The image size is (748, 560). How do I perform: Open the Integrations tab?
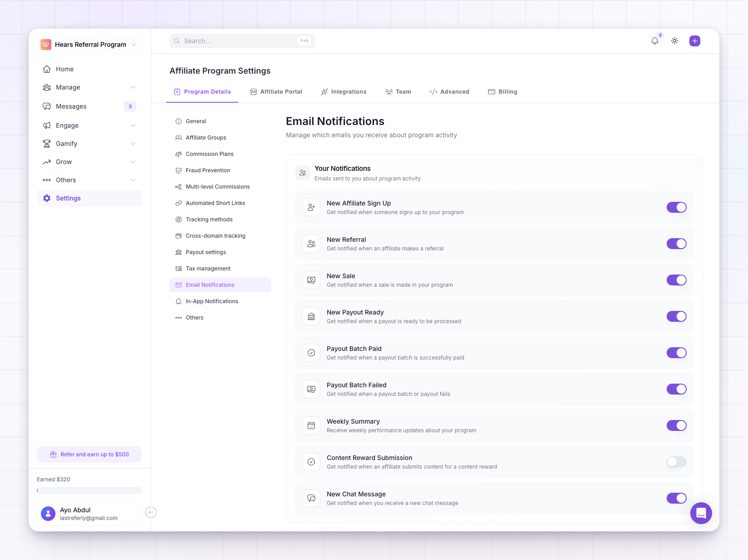344,92
